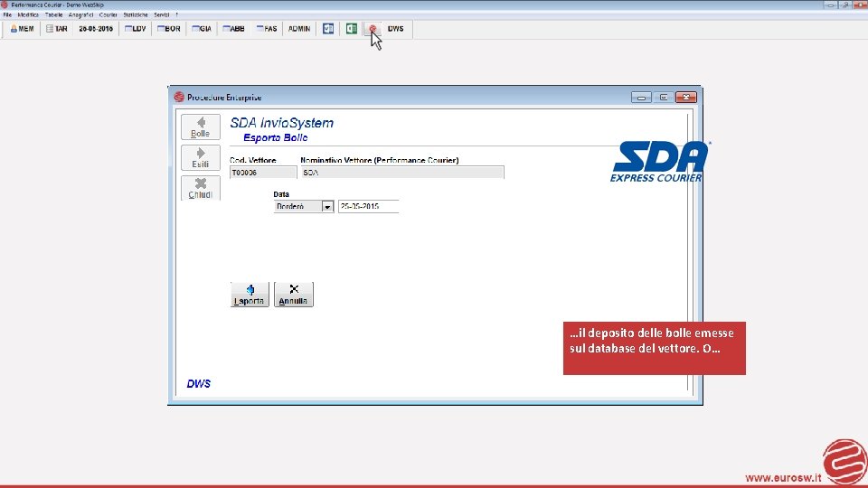This screenshot has width=868, height=488.
Task: Open the Modifica menu
Action: pos(28,15)
